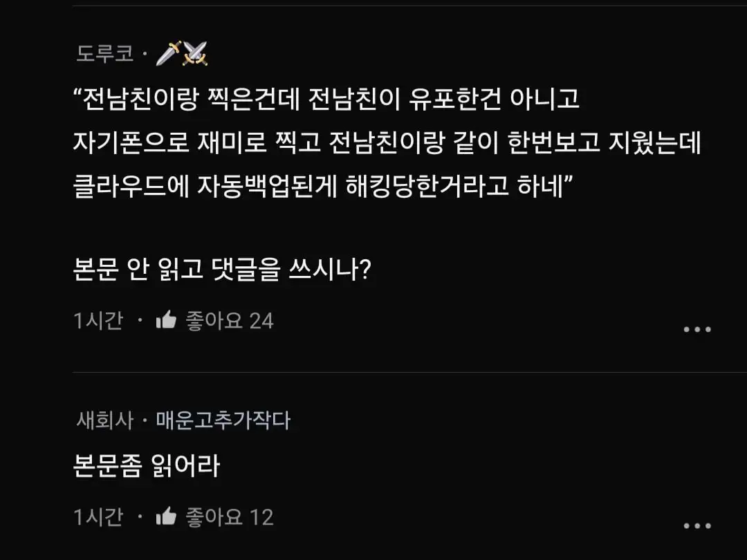Open three-dot menu on 매운고추가작다's comment
Image resolution: width=747 pixels, height=560 pixels.
[697, 526]
